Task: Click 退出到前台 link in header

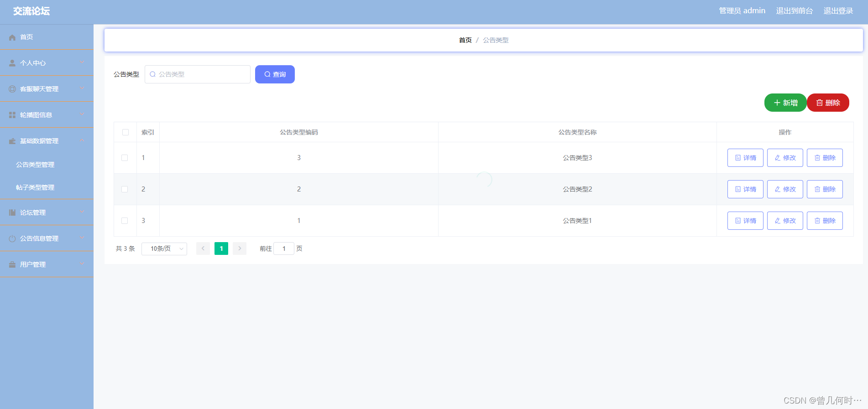Action: pos(794,10)
